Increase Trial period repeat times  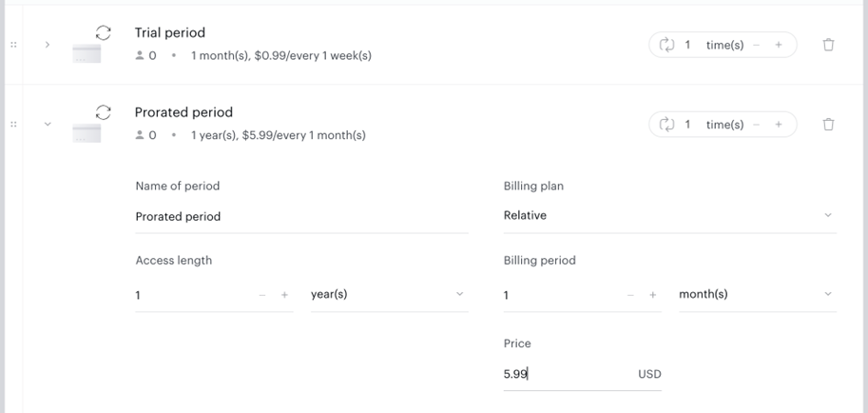coord(779,45)
